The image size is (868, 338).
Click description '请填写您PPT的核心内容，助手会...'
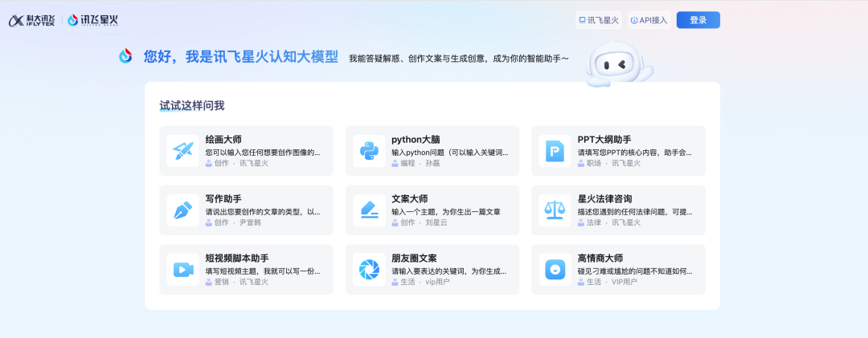click(634, 152)
